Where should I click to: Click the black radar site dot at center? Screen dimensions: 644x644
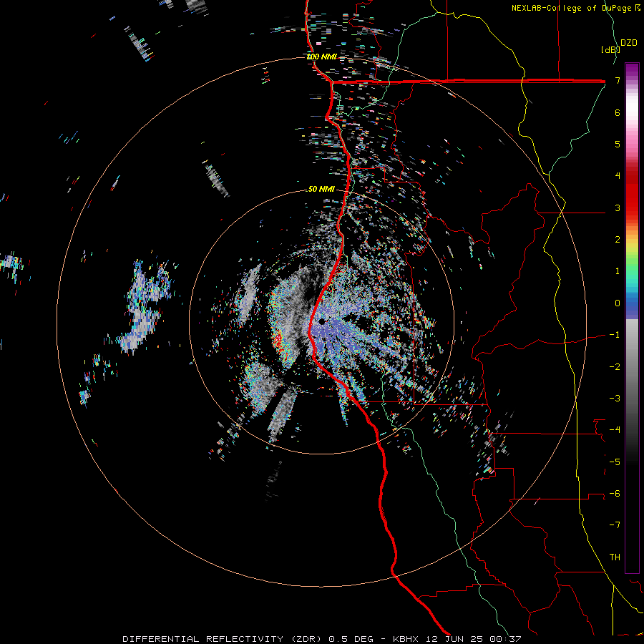pos(322,321)
